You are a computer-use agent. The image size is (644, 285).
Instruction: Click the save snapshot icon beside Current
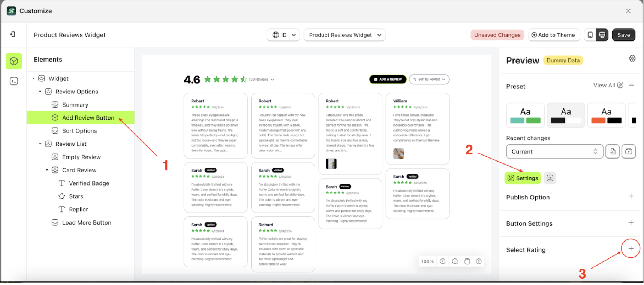[x=629, y=151]
